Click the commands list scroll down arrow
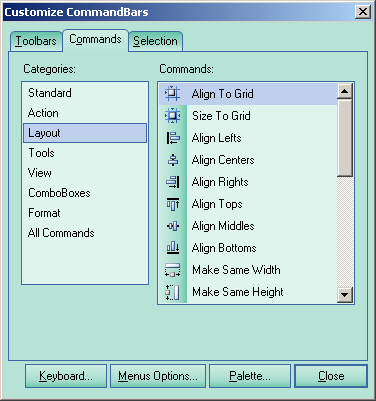376x401 pixels. pos(345,295)
